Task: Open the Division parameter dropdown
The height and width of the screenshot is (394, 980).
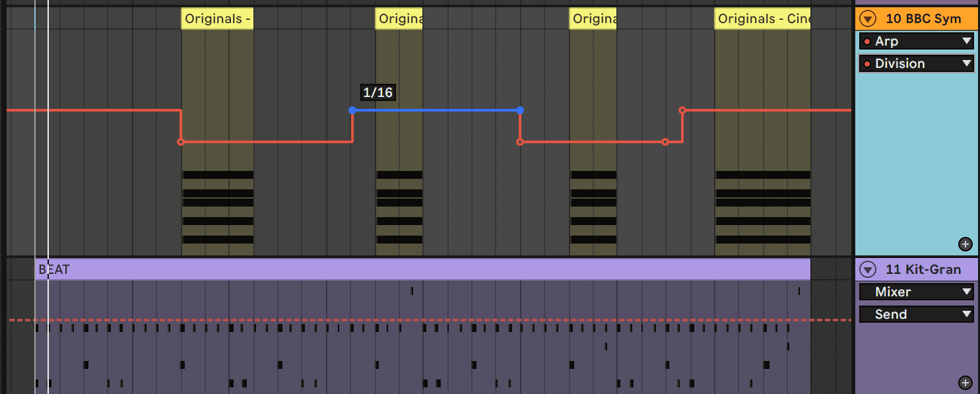Action: 917,63
